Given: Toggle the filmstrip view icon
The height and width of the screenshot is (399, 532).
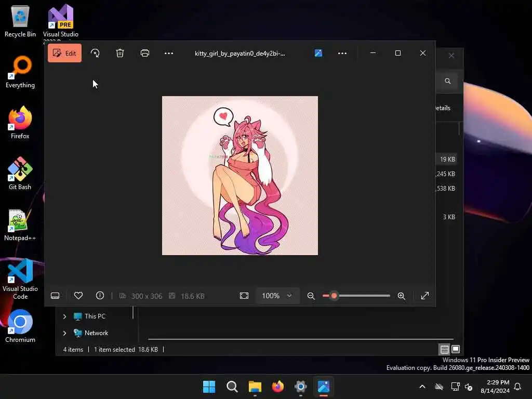Looking at the screenshot, I should click(55, 296).
